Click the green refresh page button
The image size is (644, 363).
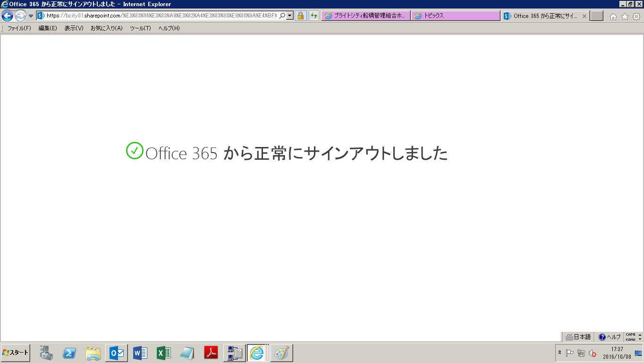[314, 16]
